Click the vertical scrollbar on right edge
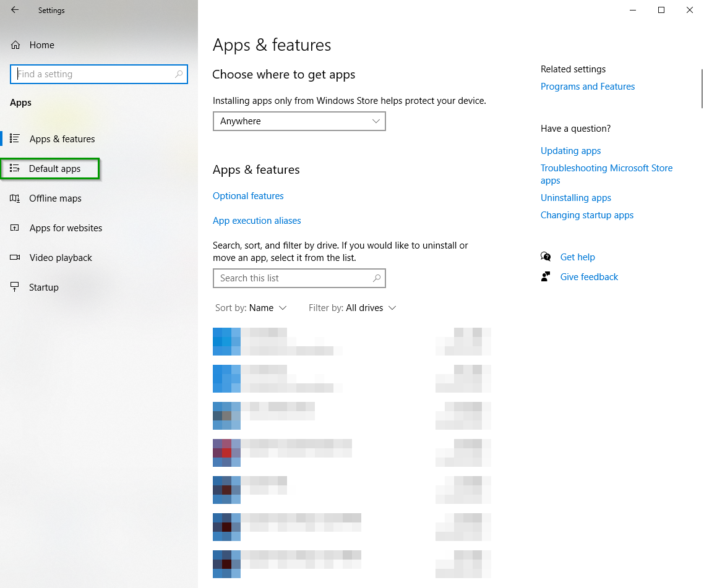Screen dimensions: 704x588 (x=702, y=87)
